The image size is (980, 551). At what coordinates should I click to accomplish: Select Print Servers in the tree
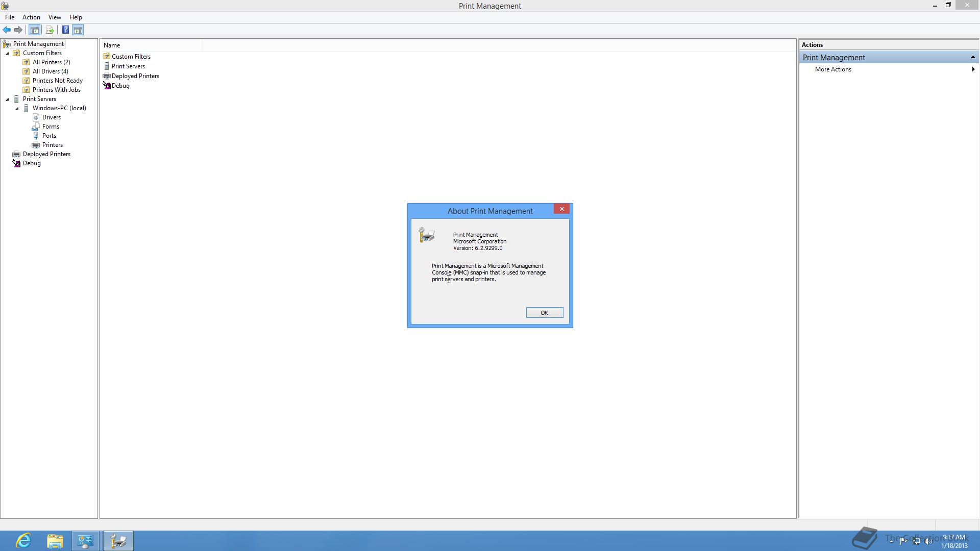click(39, 99)
